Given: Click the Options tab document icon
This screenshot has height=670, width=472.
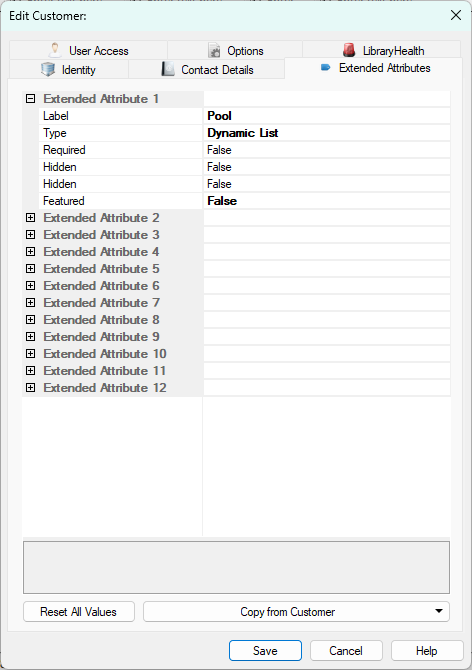Looking at the screenshot, I should point(214,50).
